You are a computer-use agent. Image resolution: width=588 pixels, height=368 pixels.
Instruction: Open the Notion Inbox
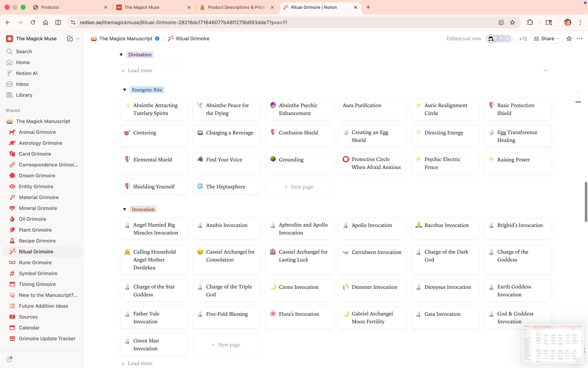click(42, 84)
